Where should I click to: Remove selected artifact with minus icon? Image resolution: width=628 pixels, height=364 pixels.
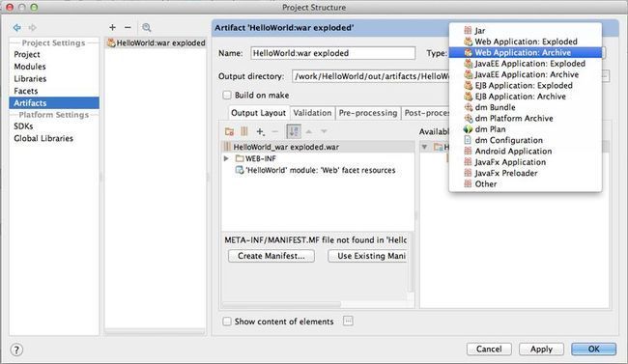tap(128, 27)
